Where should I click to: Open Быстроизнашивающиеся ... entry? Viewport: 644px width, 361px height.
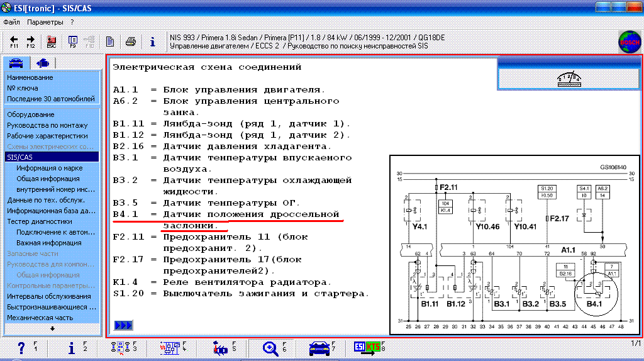[52, 306]
